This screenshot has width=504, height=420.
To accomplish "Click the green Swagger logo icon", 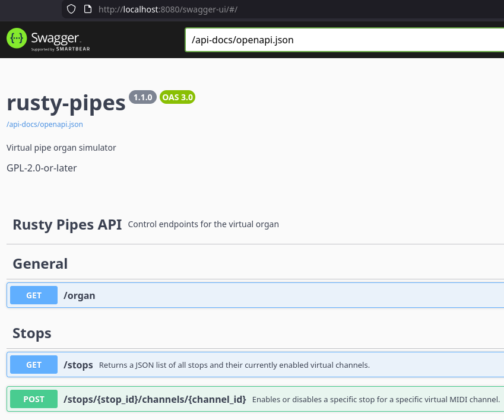I will point(17,39).
